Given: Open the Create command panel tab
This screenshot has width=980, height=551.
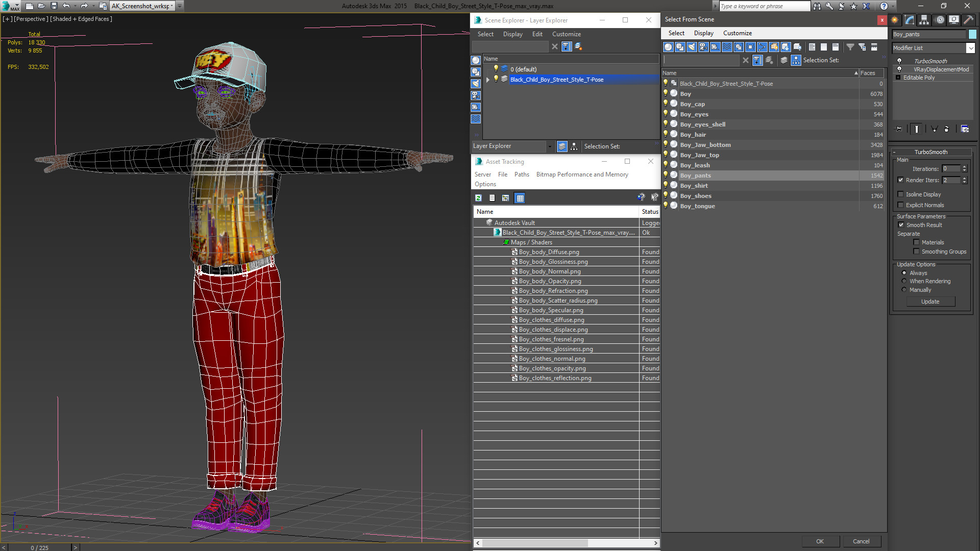Looking at the screenshot, I should coord(895,20).
